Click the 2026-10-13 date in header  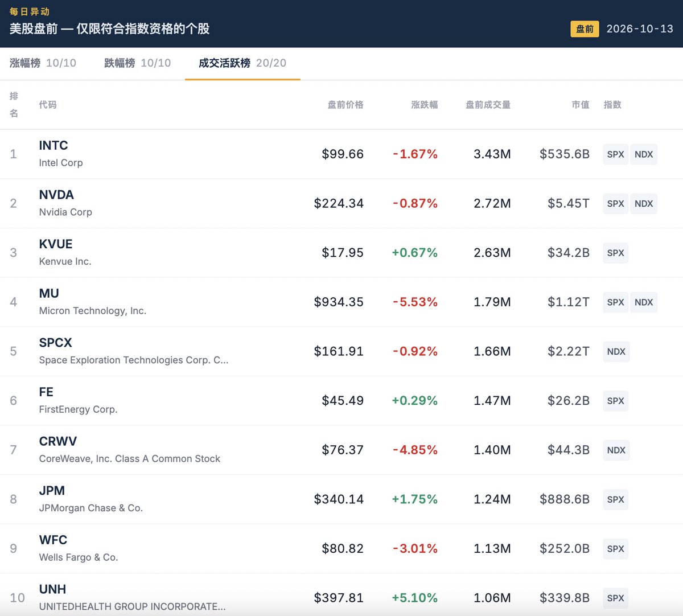[x=640, y=29]
